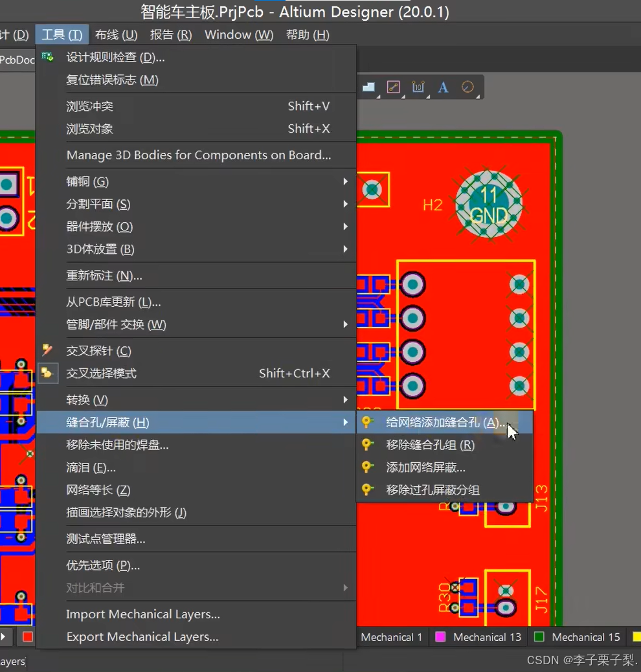Click the icon beside 移除缝合孔组
Screen dimensions: 641x672
tap(368, 444)
